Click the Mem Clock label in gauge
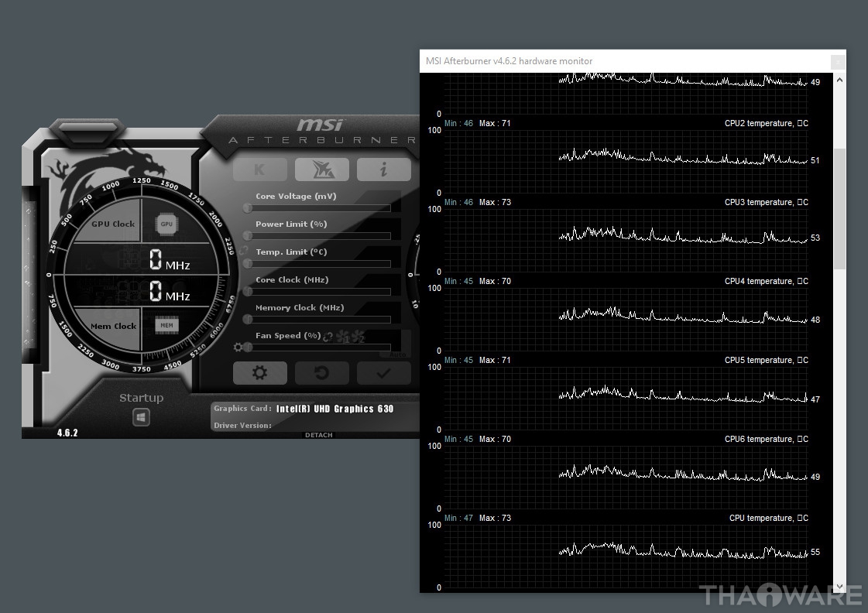 [114, 327]
